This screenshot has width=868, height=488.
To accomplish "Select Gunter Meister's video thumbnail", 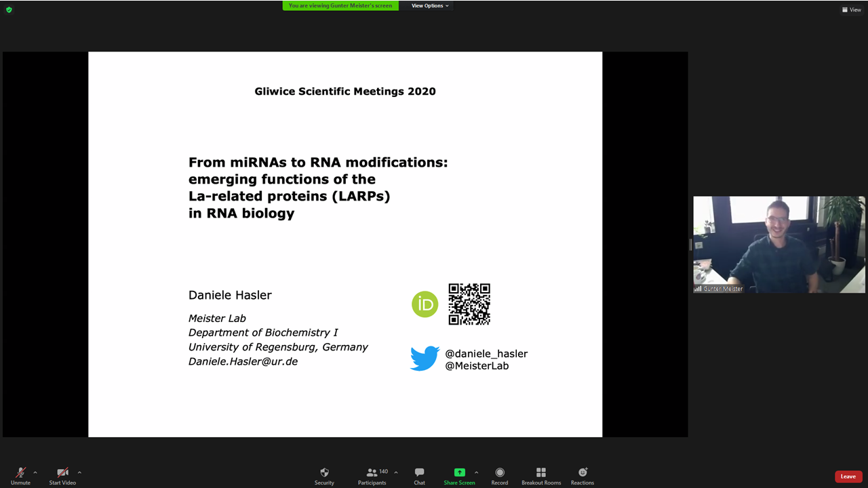I will [x=778, y=245].
